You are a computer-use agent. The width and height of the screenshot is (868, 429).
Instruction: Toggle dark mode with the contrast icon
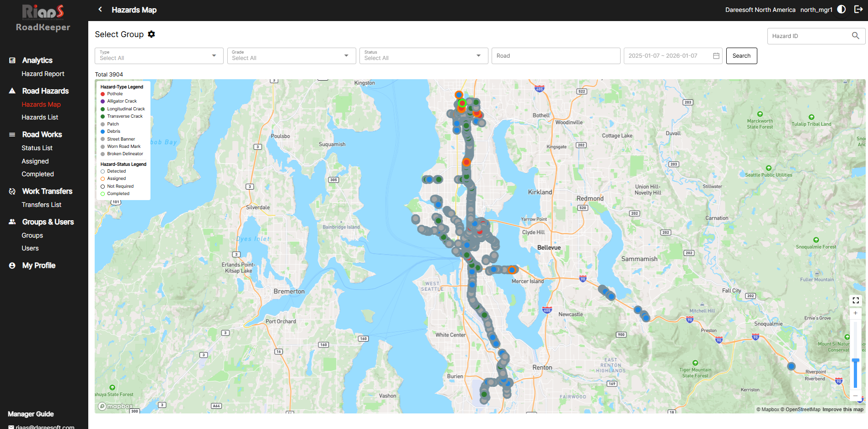pos(841,9)
